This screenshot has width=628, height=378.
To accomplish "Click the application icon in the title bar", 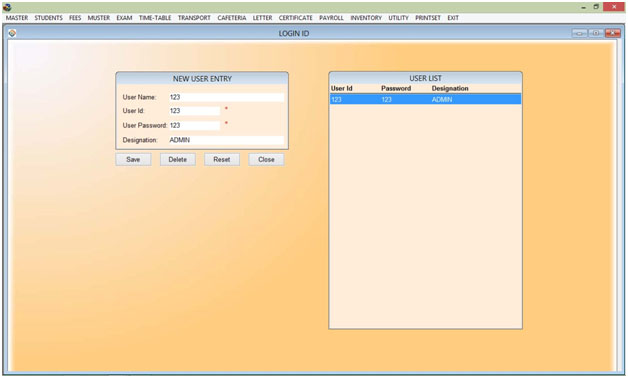I will click(7, 7).
